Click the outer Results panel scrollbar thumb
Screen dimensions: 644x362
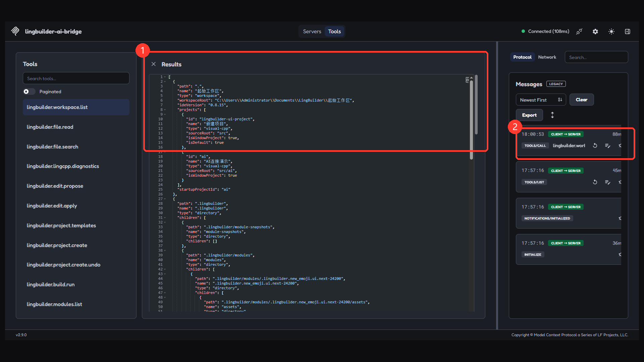pos(476,105)
